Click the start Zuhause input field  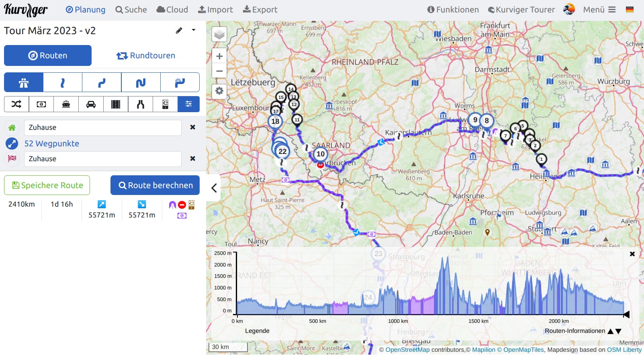(103, 128)
